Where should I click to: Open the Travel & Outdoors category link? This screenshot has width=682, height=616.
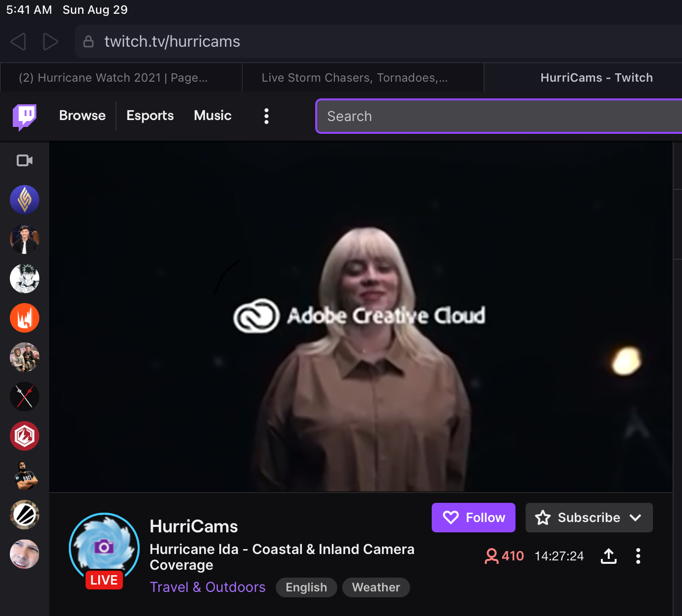[208, 587]
